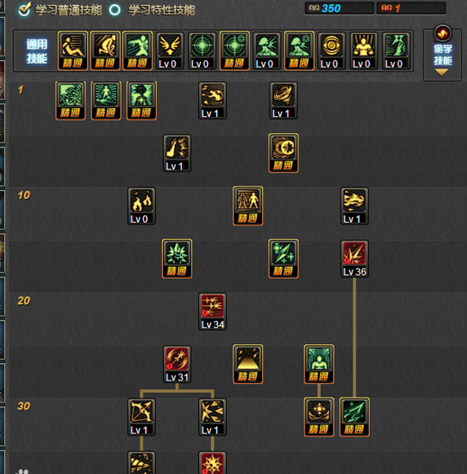This screenshot has width=467, height=474.
Task: Click the red orb above 偷学技能
Action: point(442,33)
